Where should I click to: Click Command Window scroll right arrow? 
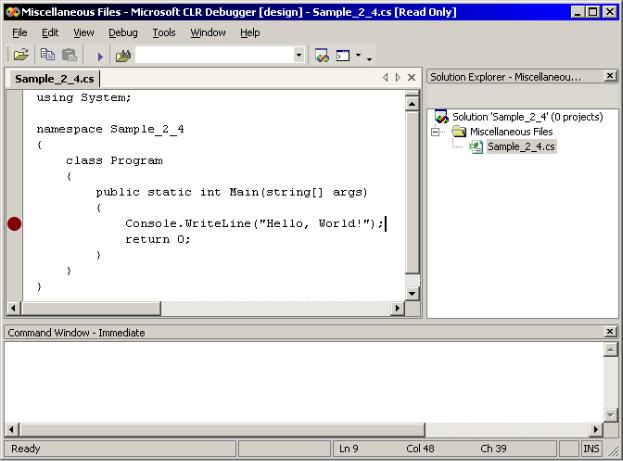[596, 429]
